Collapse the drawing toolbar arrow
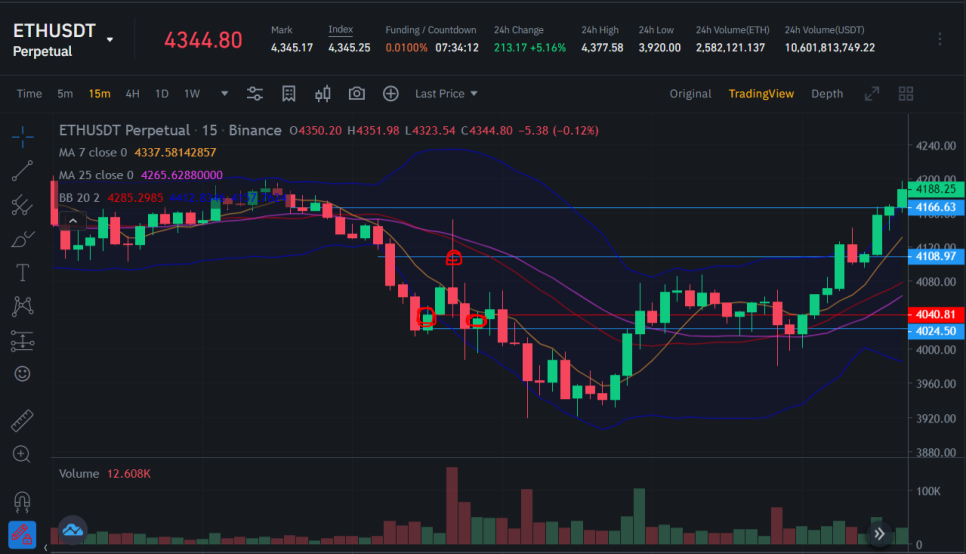Viewport: 966px width, 554px height. [x=45, y=547]
